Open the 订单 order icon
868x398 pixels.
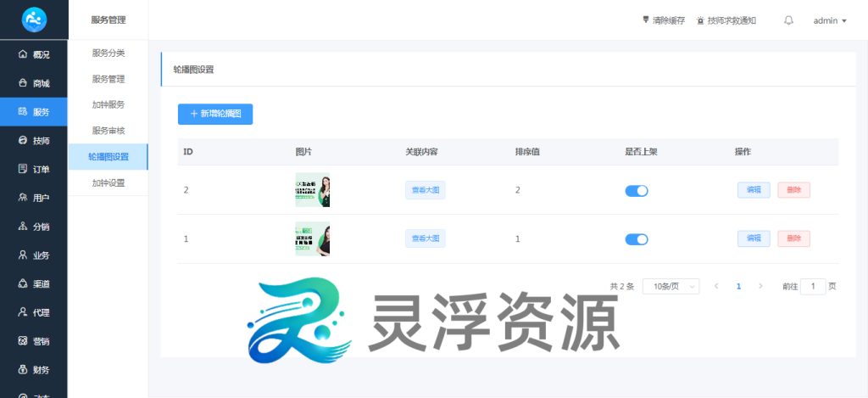coord(23,169)
